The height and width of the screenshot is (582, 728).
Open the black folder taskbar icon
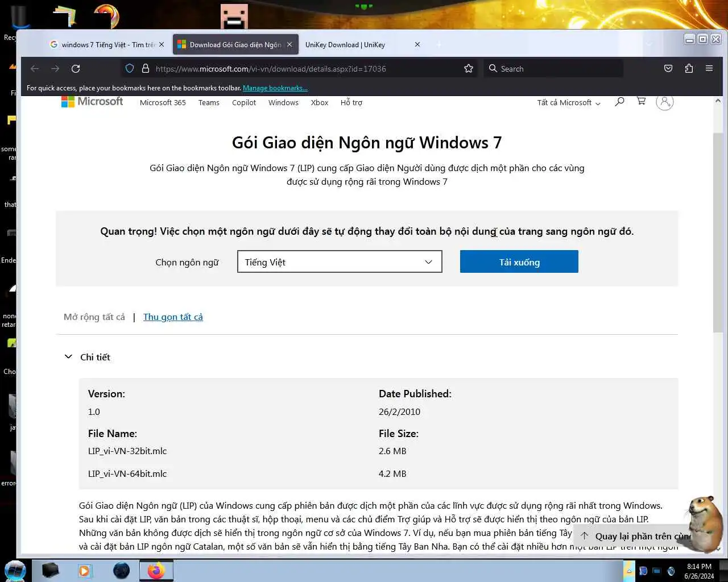[51, 571]
